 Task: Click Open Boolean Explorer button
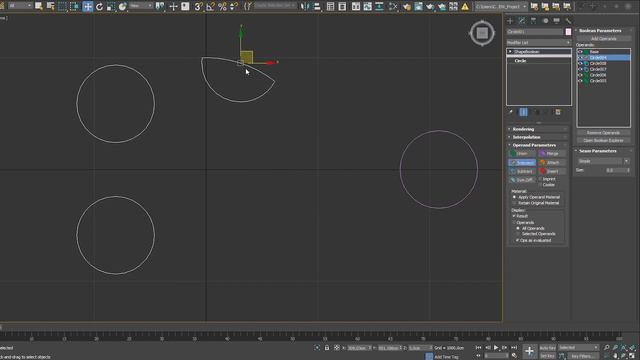(x=603, y=140)
